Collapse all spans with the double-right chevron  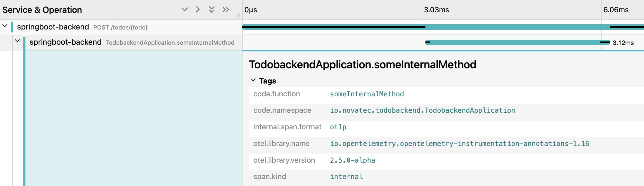click(x=226, y=9)
